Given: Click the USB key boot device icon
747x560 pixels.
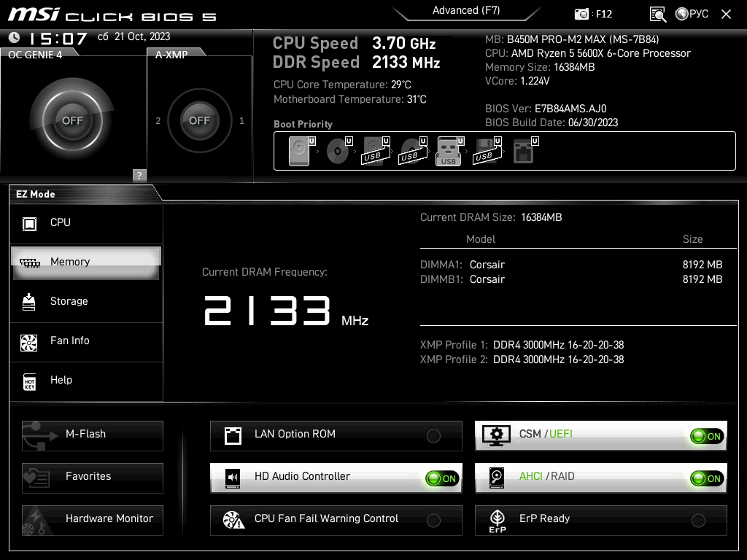Looking at the screenshot, I should pos(449,152).
